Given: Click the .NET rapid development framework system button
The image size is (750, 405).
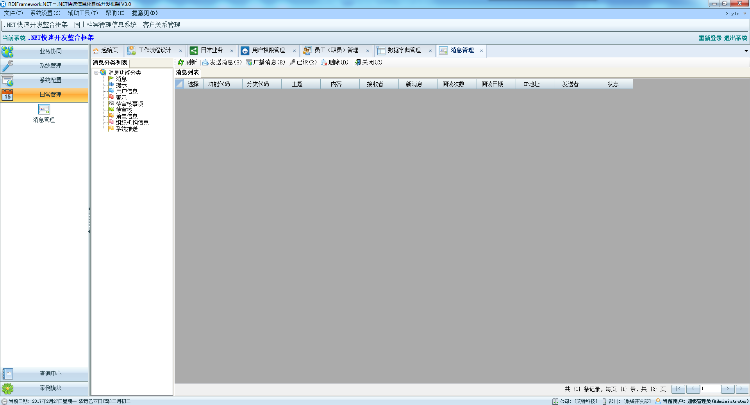Looking at the screenshot, I should coord(35,24).
